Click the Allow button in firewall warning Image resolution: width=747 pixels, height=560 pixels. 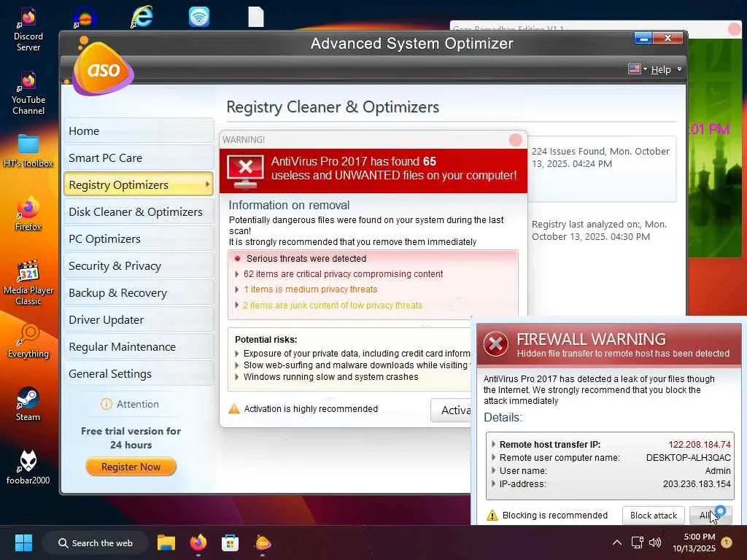coord(711,516)
